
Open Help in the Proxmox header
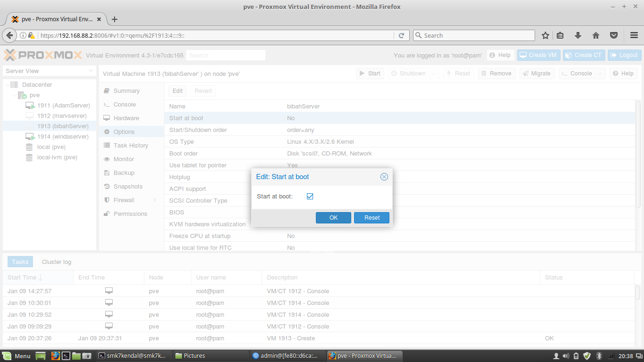(500, 55)
